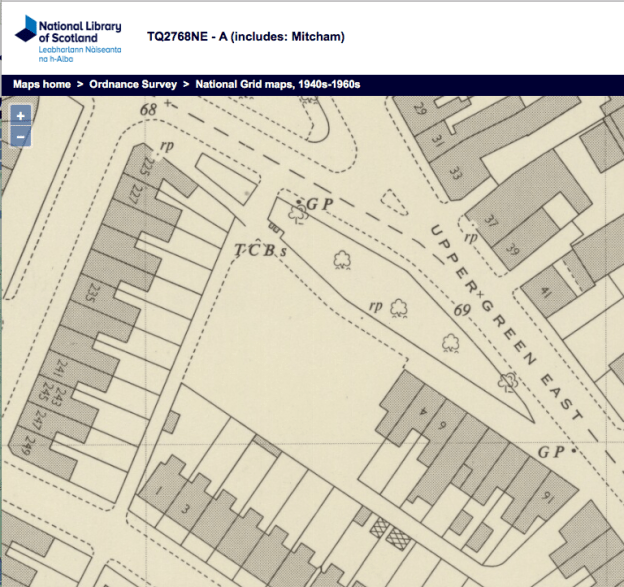Click the building numbered 29
Screen dimensions: 624x587
tap(420, 109)
